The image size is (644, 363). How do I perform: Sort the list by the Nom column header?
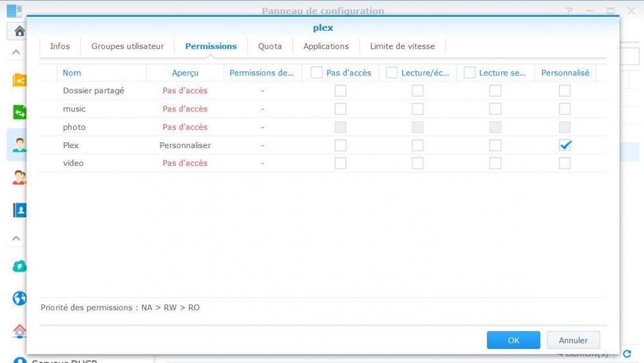[72, 73]
